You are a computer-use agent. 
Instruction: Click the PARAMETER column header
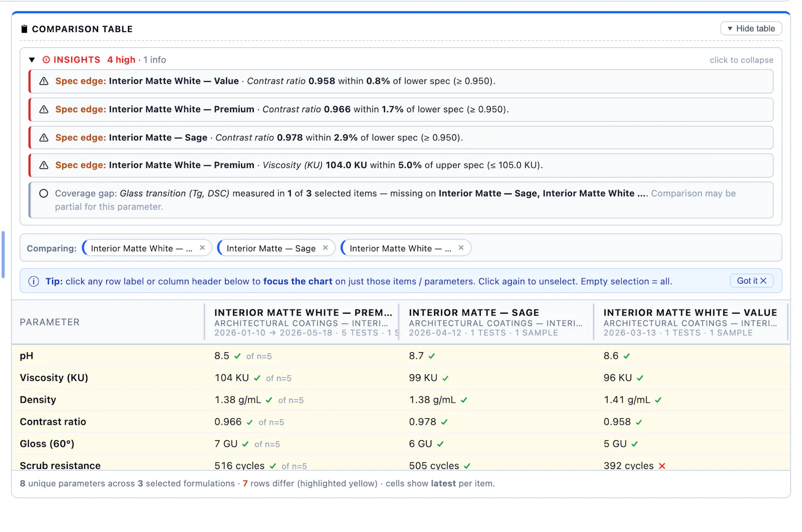click(50, 322)
